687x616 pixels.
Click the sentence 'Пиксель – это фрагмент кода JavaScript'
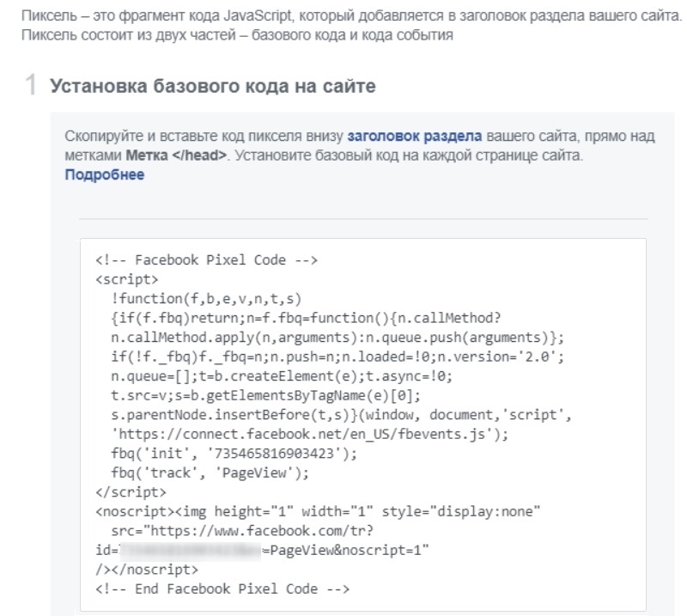(352, 15)
